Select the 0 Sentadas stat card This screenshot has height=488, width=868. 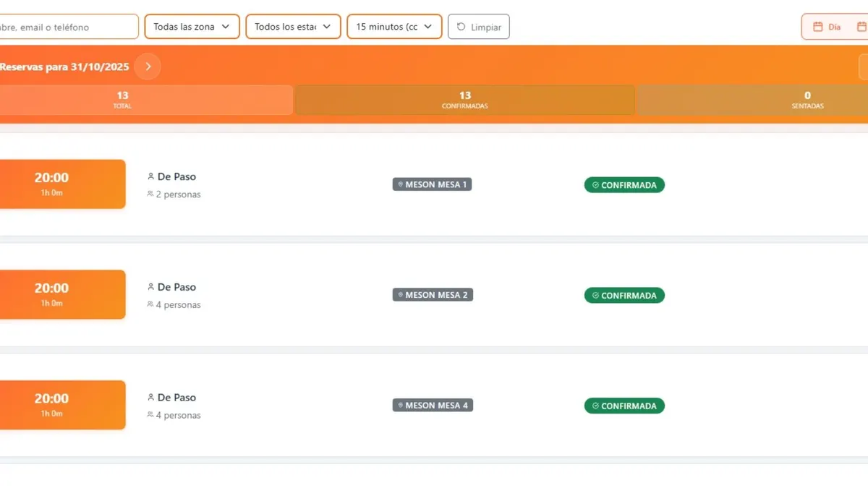(752, 100)
